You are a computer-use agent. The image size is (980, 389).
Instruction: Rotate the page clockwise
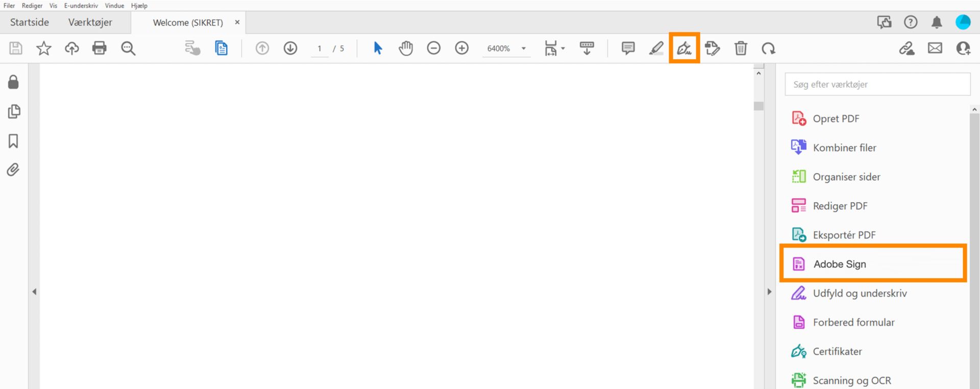(769, 48)
